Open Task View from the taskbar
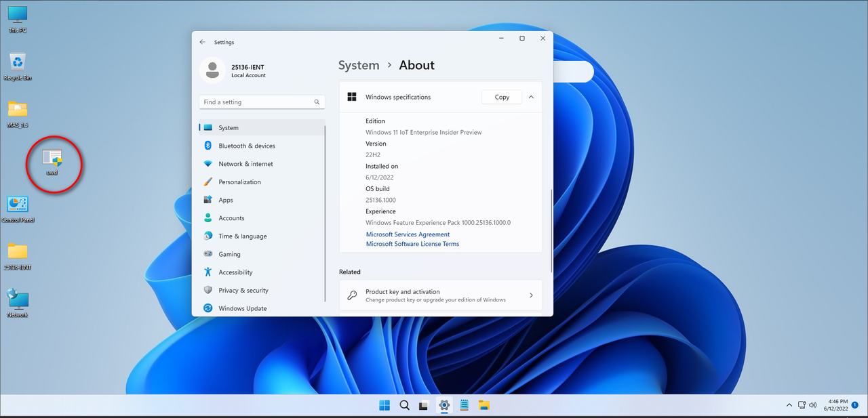Viewport: 868px width, 418px height. 424,405
